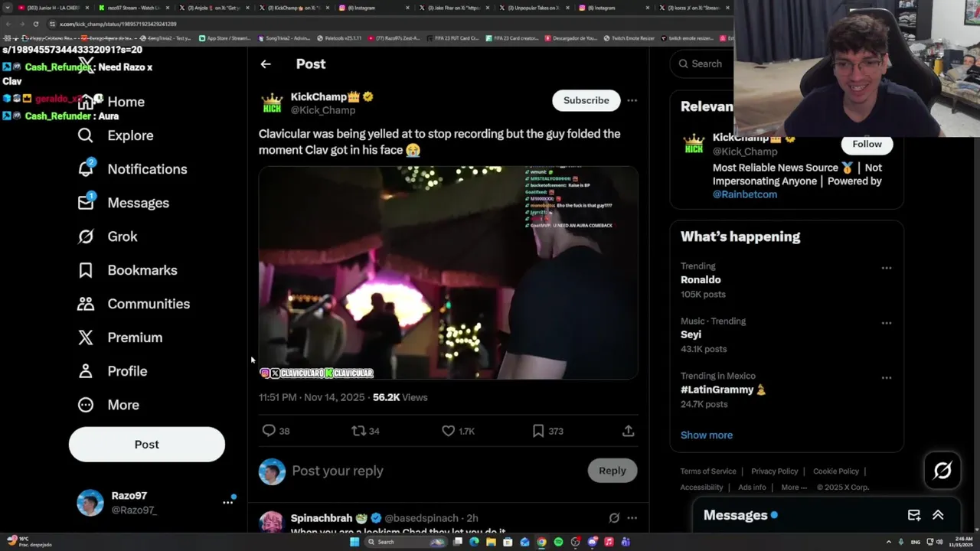This screenshot has height=551, width=980.
Task: Click KickChamp post author avatar
Action: [272, 103]
